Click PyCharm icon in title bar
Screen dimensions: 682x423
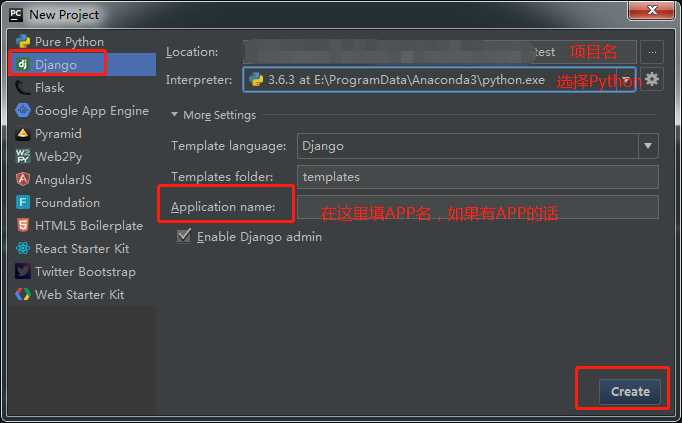(16, 14)
